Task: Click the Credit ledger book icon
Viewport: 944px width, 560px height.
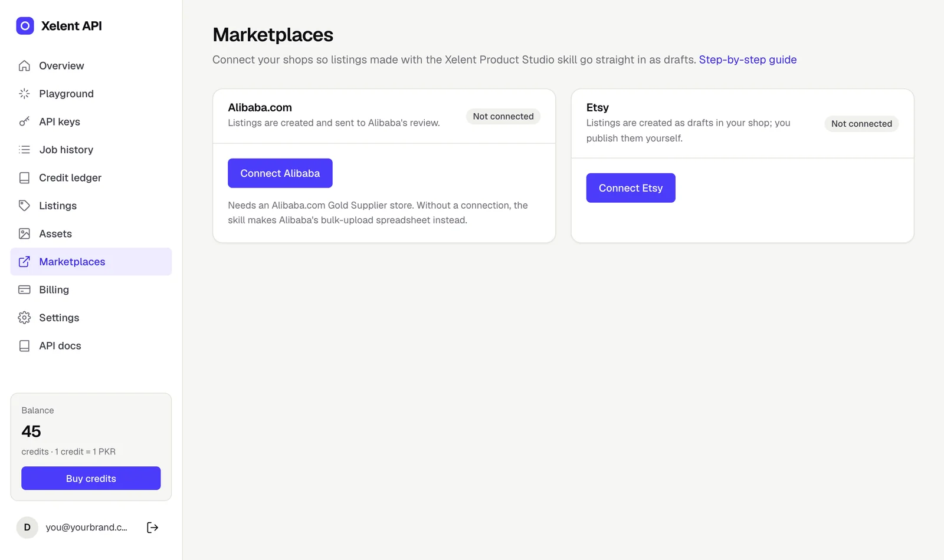Action: (x=24, y=177)
